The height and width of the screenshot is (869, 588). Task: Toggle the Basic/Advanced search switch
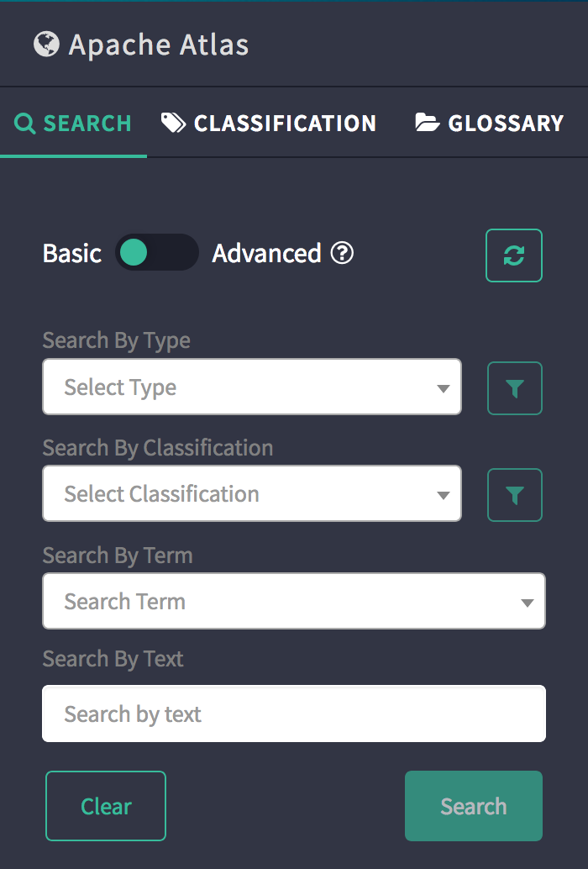tap(156, 252)
